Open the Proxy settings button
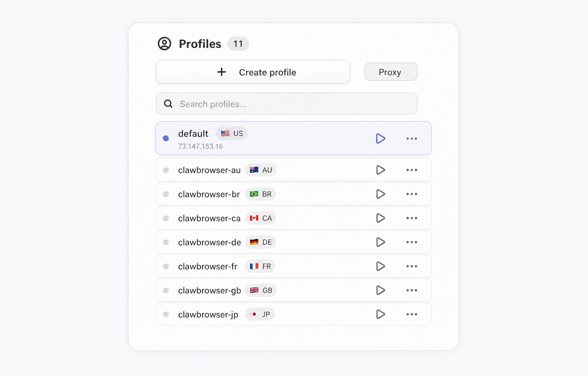588x376 pixels. (391, 72)
